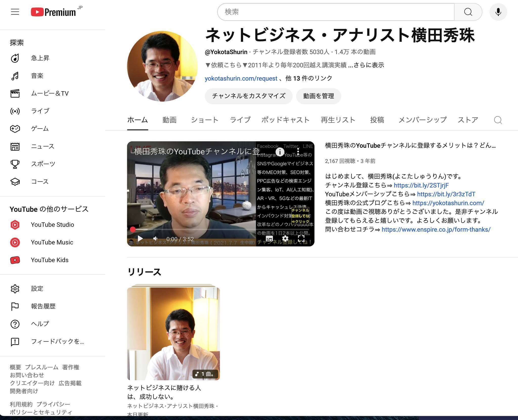
Task: Switch to the 動画 tab
Action: 169,120
